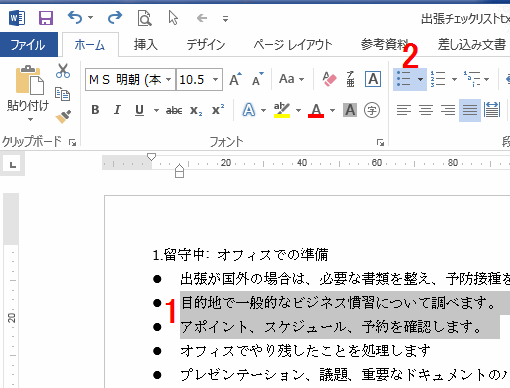
Task: Toggle italic formatting
Action: [117, 110]
